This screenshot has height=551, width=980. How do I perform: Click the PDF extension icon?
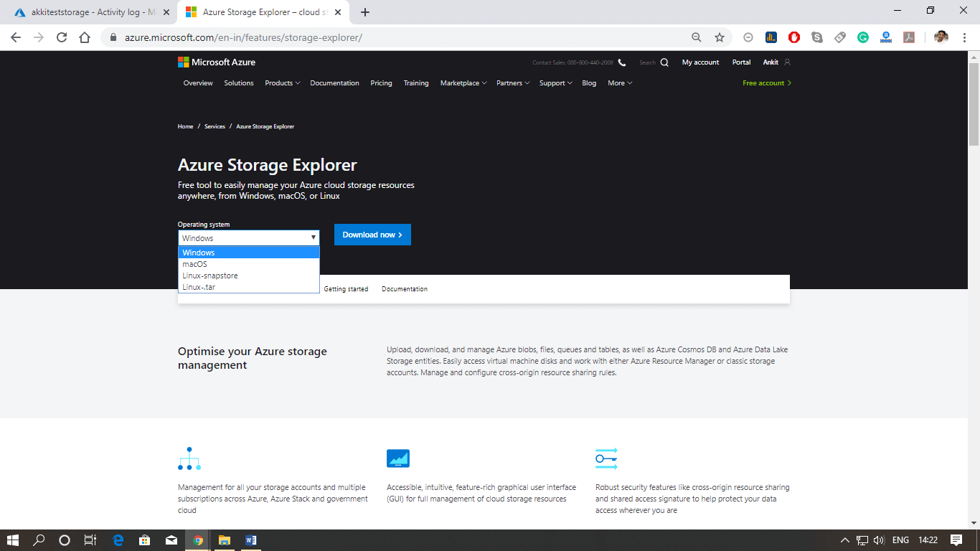pos(909,37)
